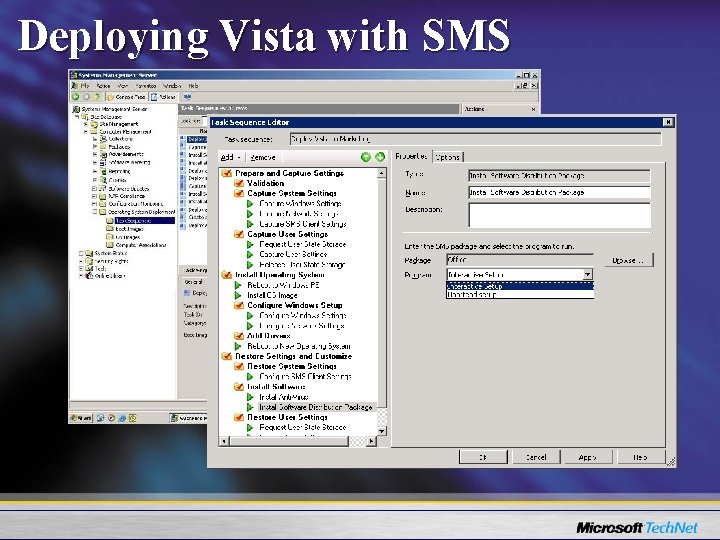
Task: Click the grey forward arrow in SMS console toolbar
Action: (x=86, y=96)
